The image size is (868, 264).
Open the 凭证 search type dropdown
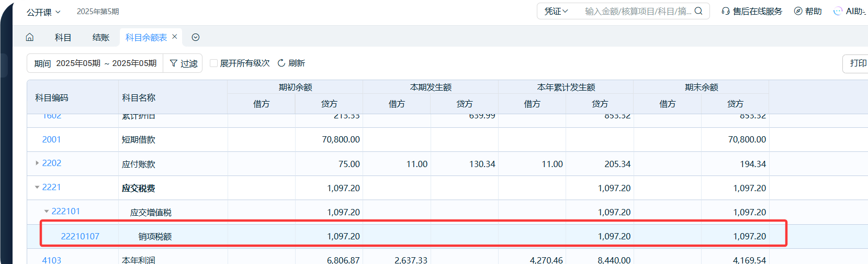tap(556, 11)
